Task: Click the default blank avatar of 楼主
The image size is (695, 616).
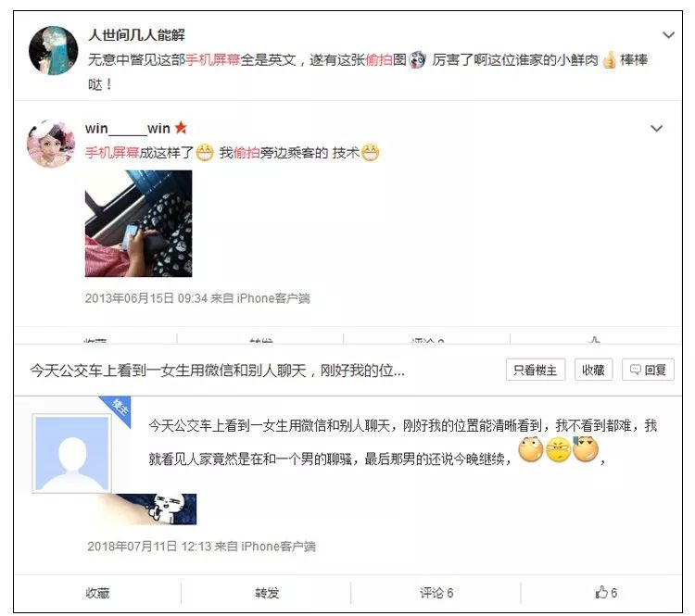Action: pos(72,454)
